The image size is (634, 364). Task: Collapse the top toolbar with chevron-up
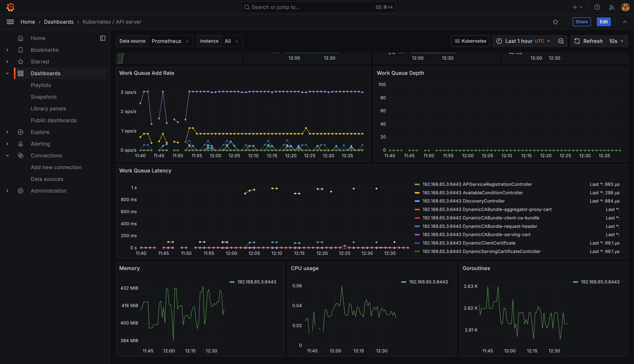point(624,22)
